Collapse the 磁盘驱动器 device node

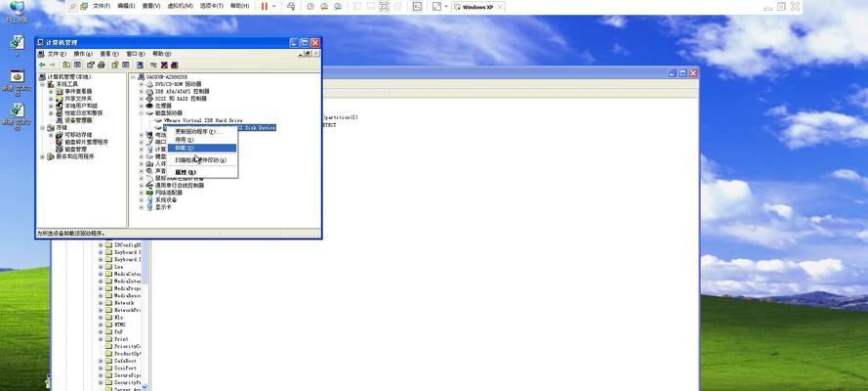[x=142, y=113]
